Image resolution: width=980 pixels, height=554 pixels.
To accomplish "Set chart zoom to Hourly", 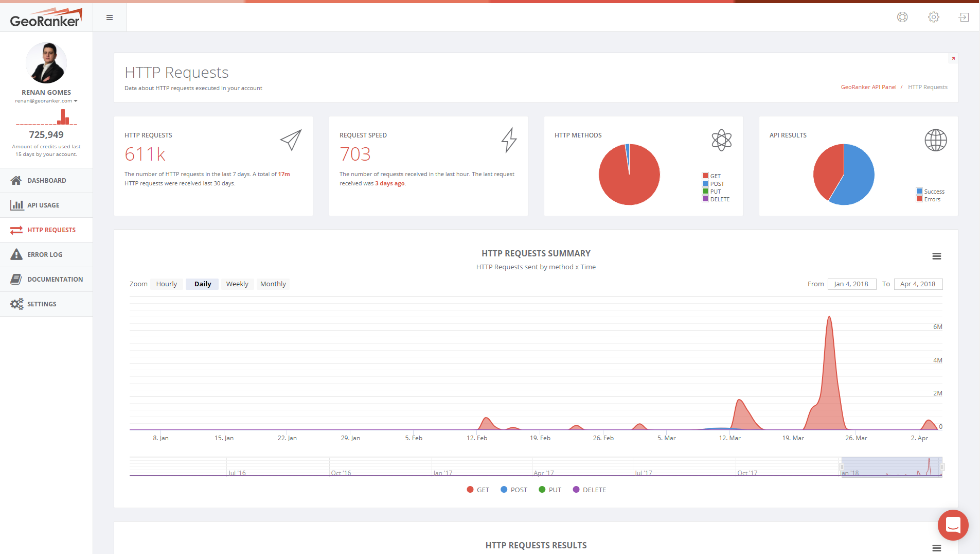I will click(166, 284).
